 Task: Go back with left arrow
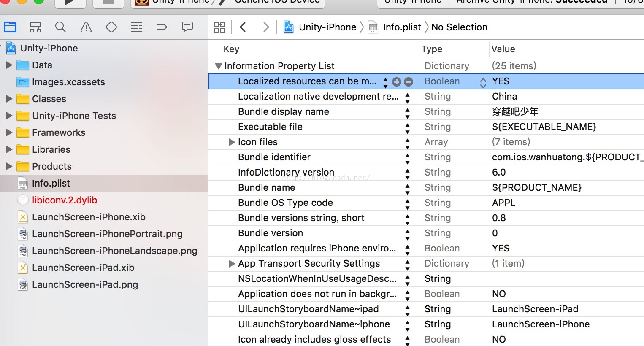pos(243,27)
